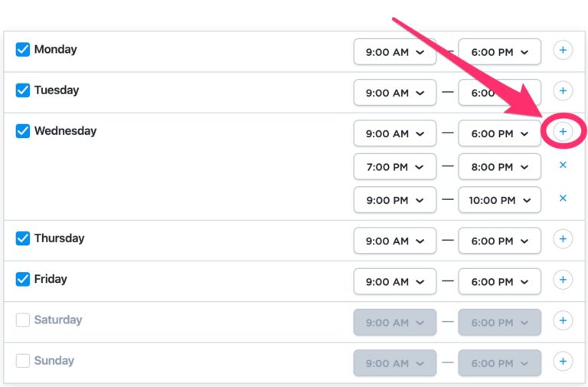The image size is (588, 387).
Task: Check the Sunday checkbox
Action: [x=23, y=361]
